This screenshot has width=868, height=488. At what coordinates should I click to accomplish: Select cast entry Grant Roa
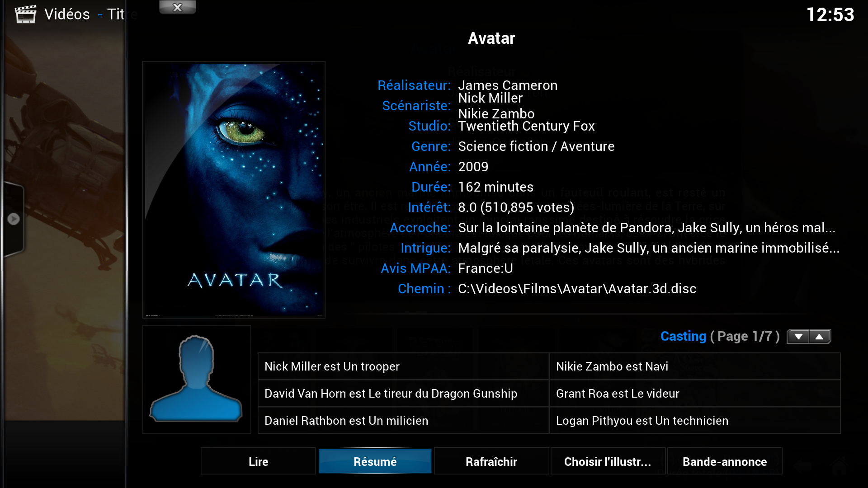695,394
